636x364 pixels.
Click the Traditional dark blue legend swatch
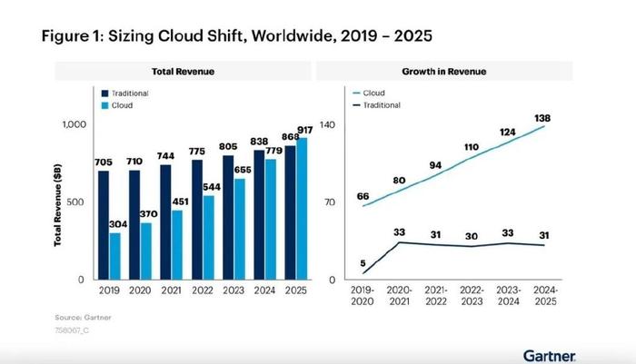(x=104, y=93)
